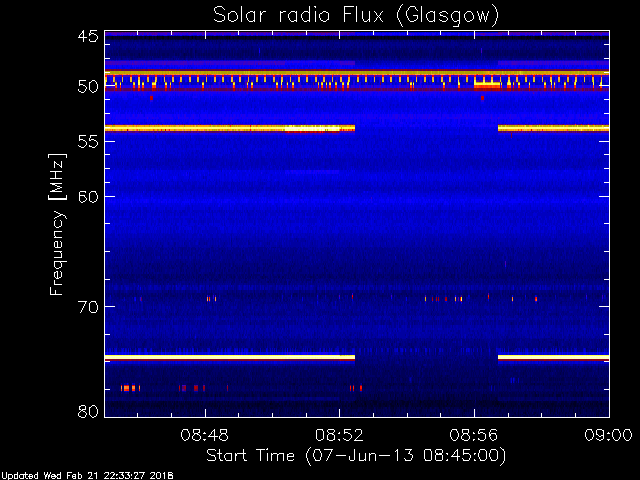Image resolution: width=640 pixels, height=480 pixels.
Task: Click the Y-axis label "Frequency [MHz]"
Action: (57, 224)
